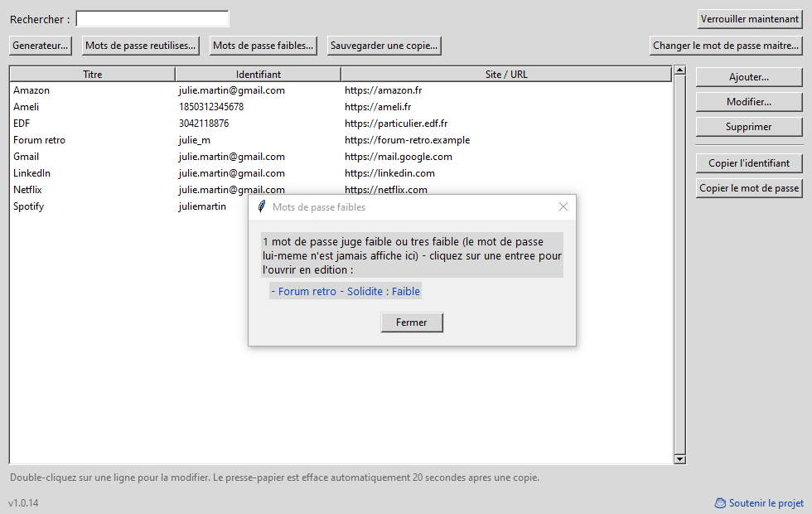The width and height of the screenshot is (812, 514).
Task: Click URL https://forum-retro.example
Action: point(408,140)
